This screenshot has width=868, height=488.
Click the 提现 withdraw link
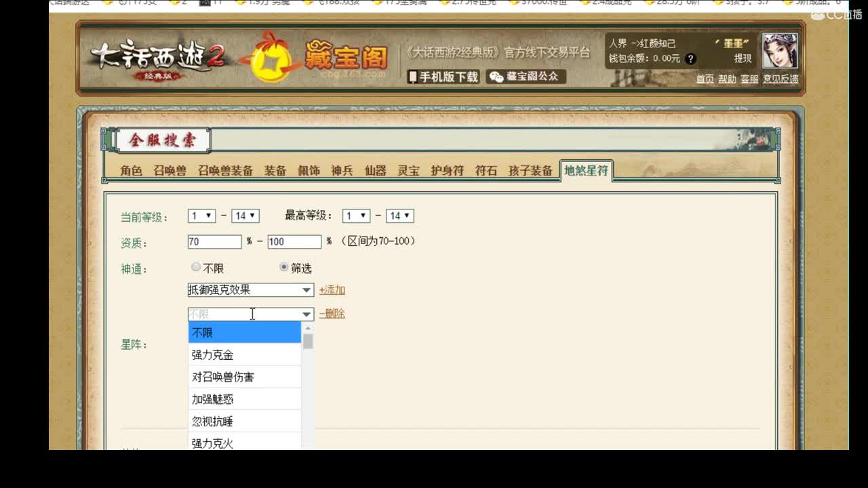[x=743, y=59]
